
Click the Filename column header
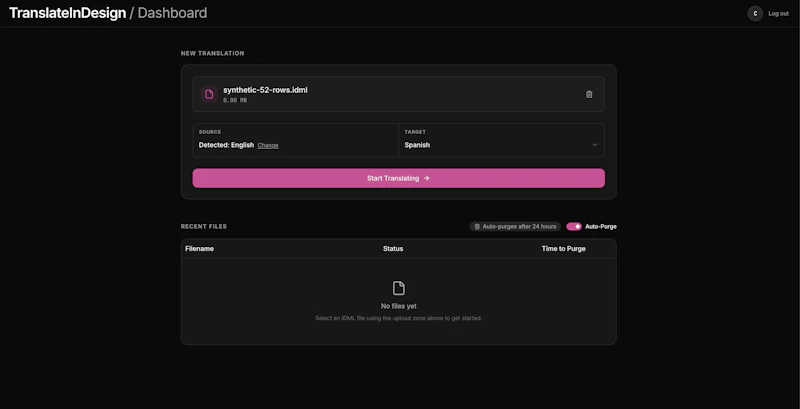click(x=199, y=249)
